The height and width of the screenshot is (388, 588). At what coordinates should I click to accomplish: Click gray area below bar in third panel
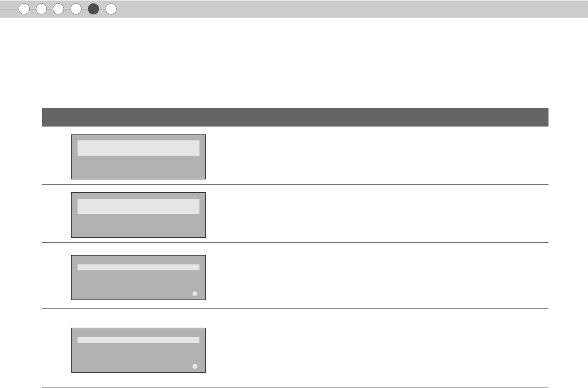pyautogui.click(x=133, y=285)
